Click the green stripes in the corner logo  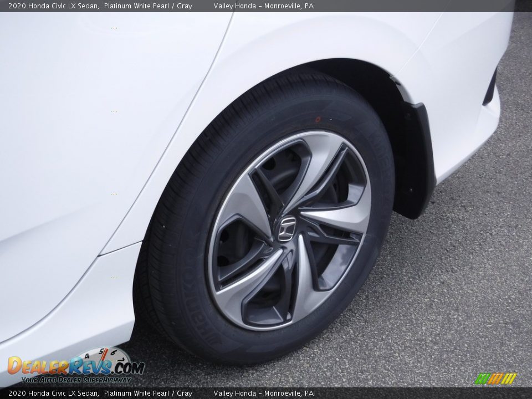coord(481,378)
